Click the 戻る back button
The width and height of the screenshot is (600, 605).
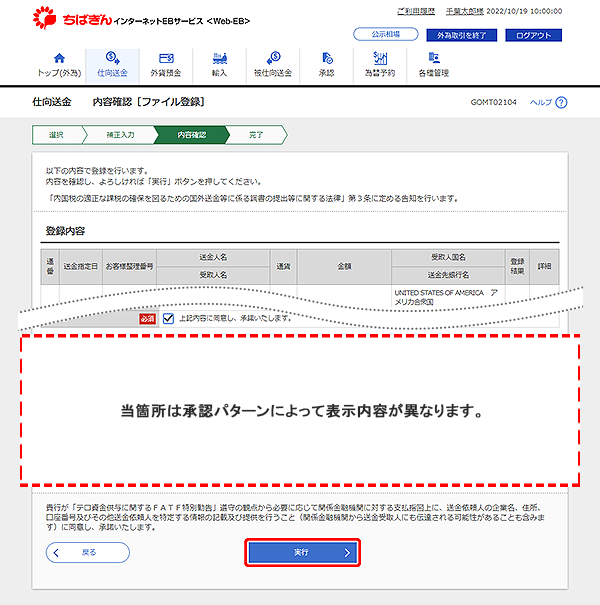pos(88,552)
